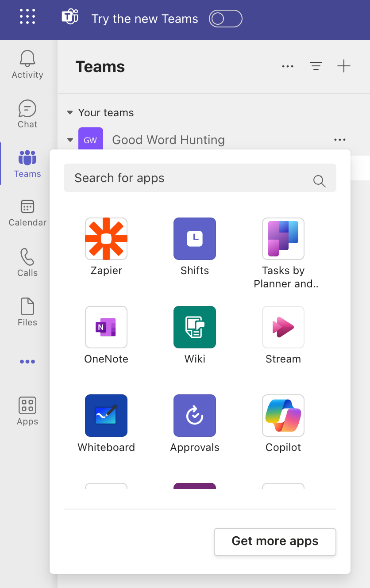The image size is (370, 588).
Task: Open Files in the sidebar
Action: [x=27, y=312]
